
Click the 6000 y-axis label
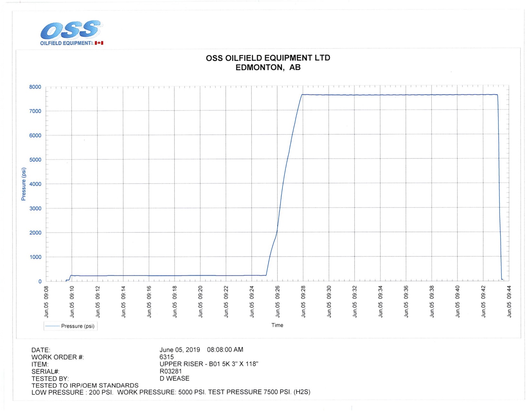[x=35, y=136]
